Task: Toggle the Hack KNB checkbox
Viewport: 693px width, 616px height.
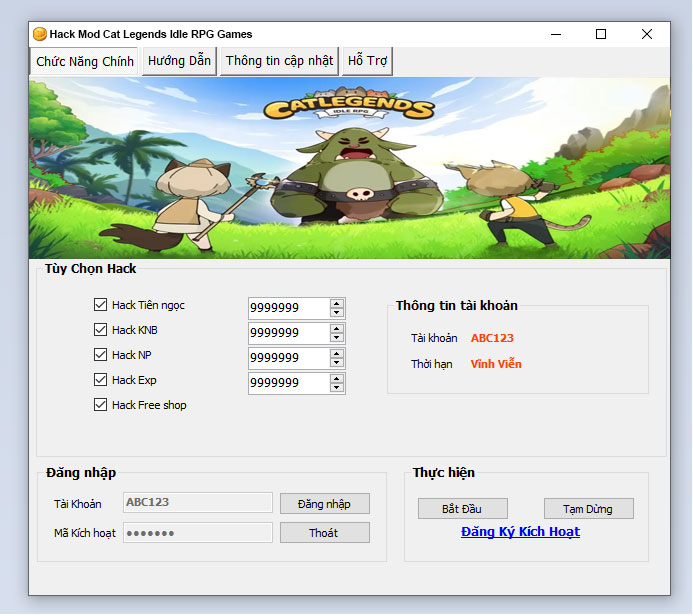Action: pos(100,330)
